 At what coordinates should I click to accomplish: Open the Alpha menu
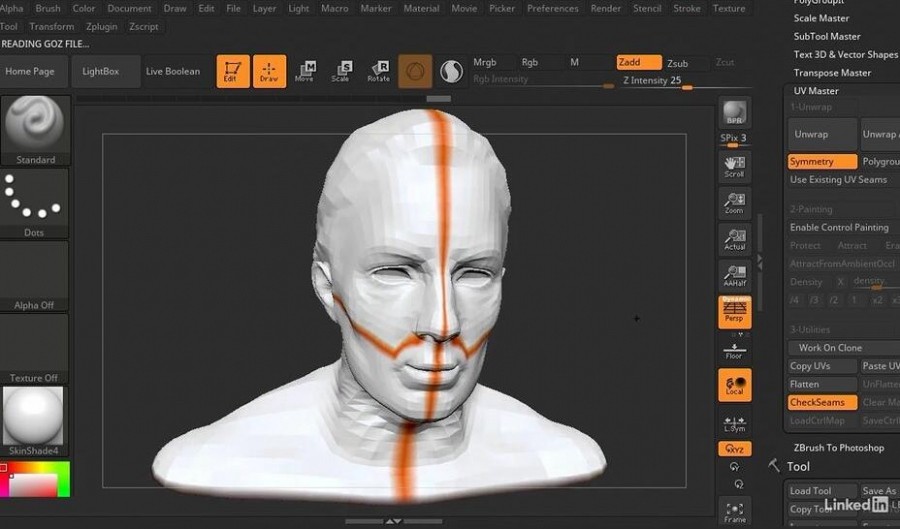point(11,8)
